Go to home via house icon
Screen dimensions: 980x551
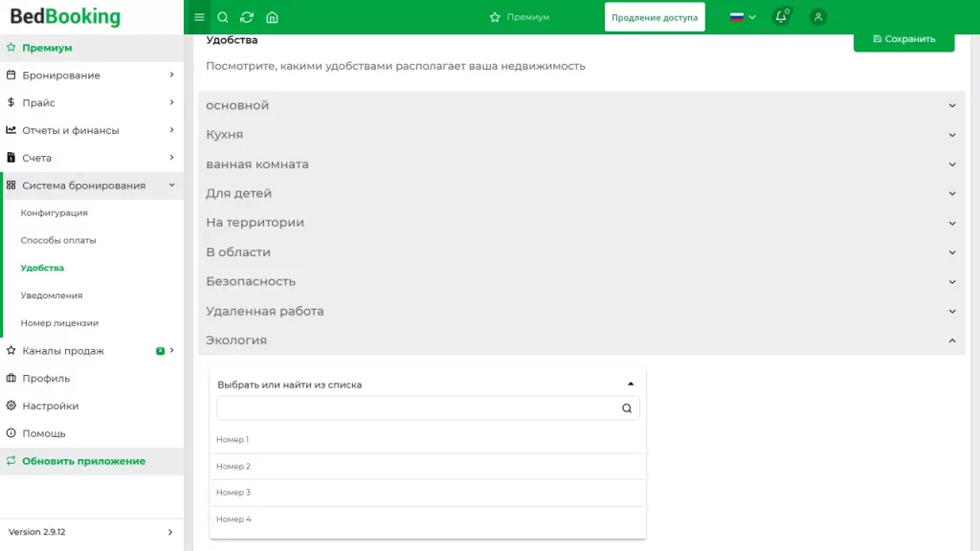click(x=273, y=17)
